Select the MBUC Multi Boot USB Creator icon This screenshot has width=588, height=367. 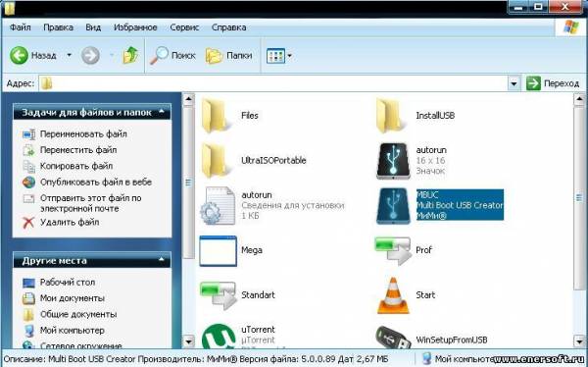pyautogui.click(x=393, y=205)
